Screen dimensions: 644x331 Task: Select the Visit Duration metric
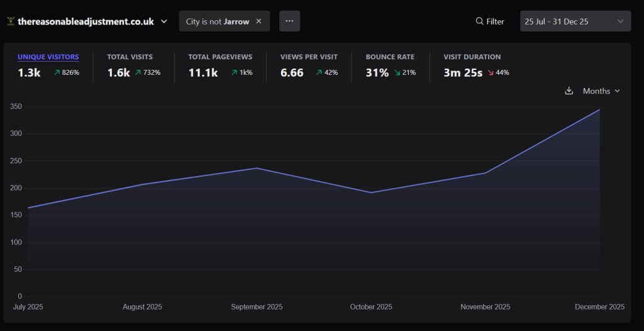pos(472,57)
